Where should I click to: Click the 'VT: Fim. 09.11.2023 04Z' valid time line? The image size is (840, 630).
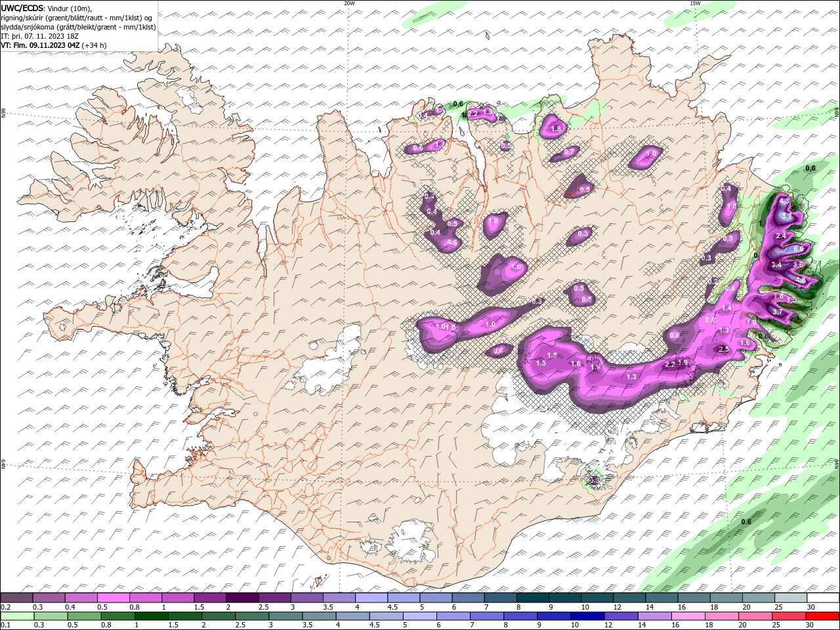point(41,45)
